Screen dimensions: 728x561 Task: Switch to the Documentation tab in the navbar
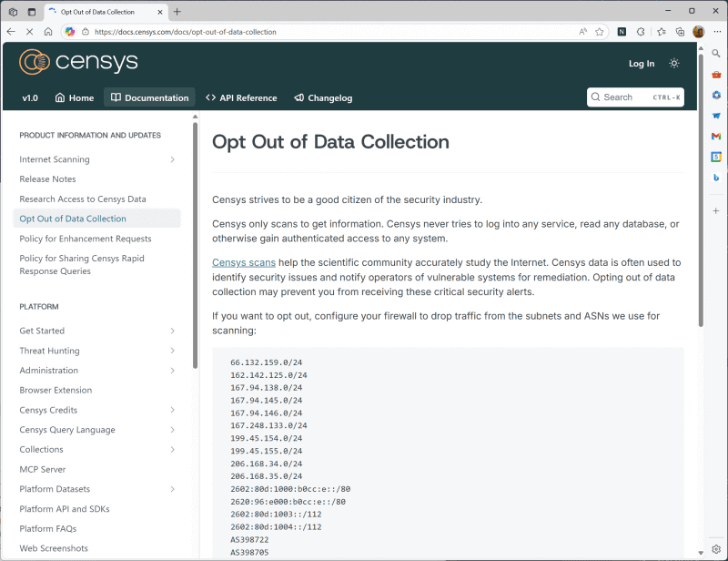coord(152,97)
